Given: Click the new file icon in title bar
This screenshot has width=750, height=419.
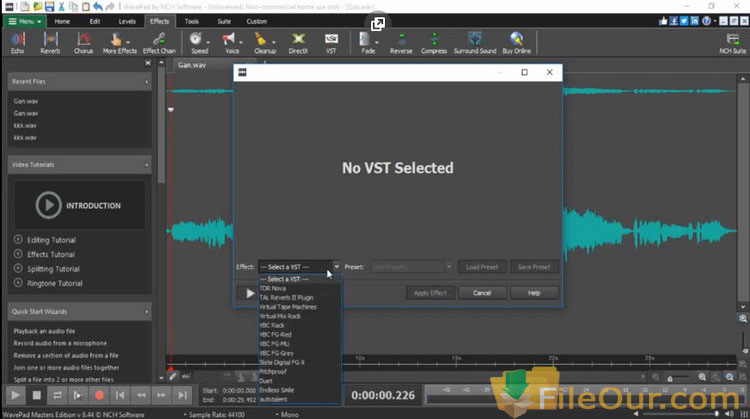Looking at the screenshot, I should point(25,6).
